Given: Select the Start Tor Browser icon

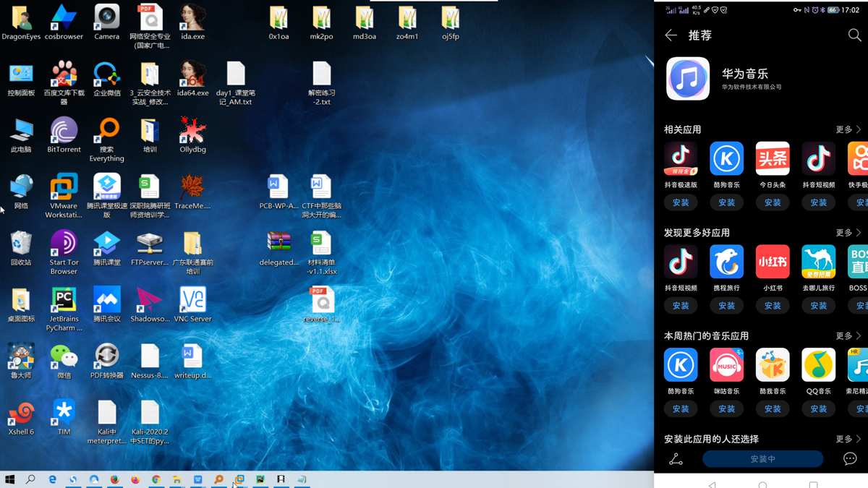Looking at the screenshot, I should [x=64, y=252].
